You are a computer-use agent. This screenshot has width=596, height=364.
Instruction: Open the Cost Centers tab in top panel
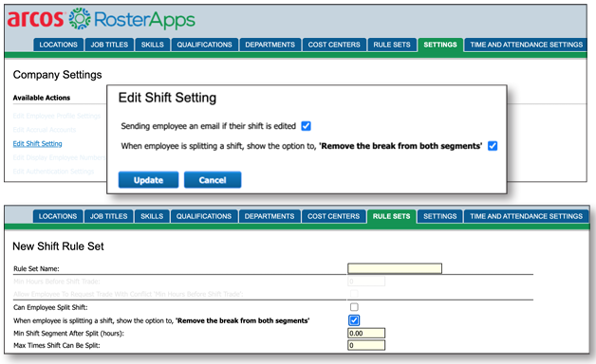[x=334, y=45]
